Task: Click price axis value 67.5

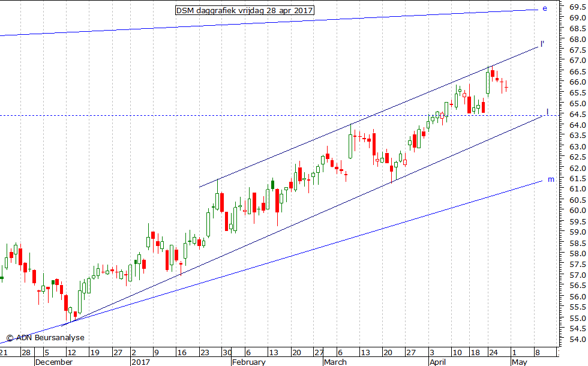Action: [578, 50]
